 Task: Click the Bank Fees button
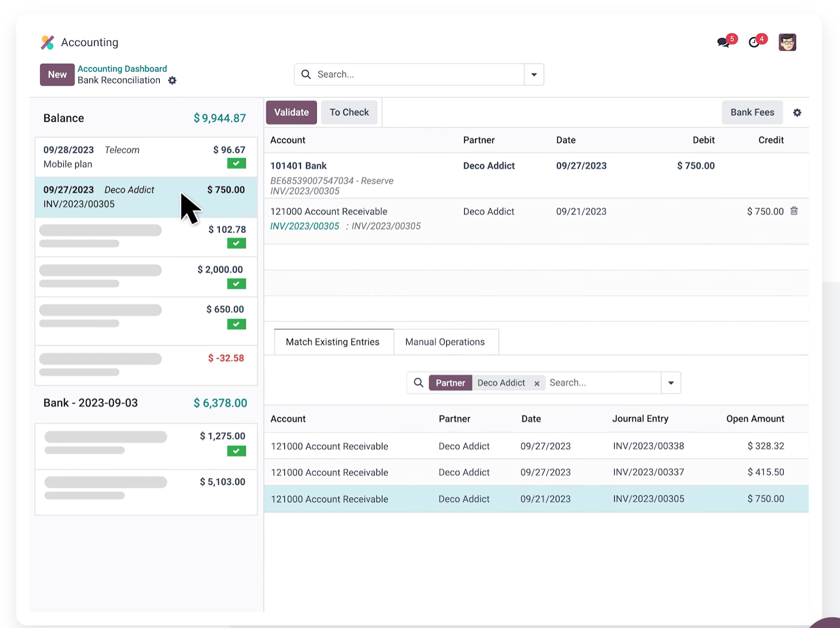click(752, 112)
